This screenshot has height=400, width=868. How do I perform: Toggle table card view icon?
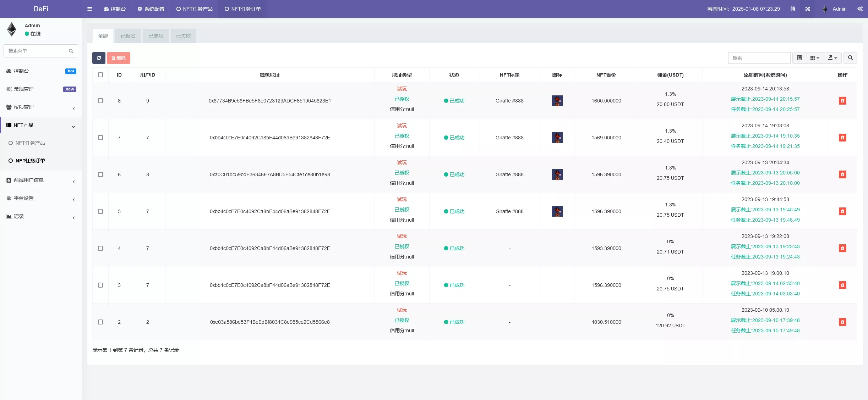(x=799, y=58)
